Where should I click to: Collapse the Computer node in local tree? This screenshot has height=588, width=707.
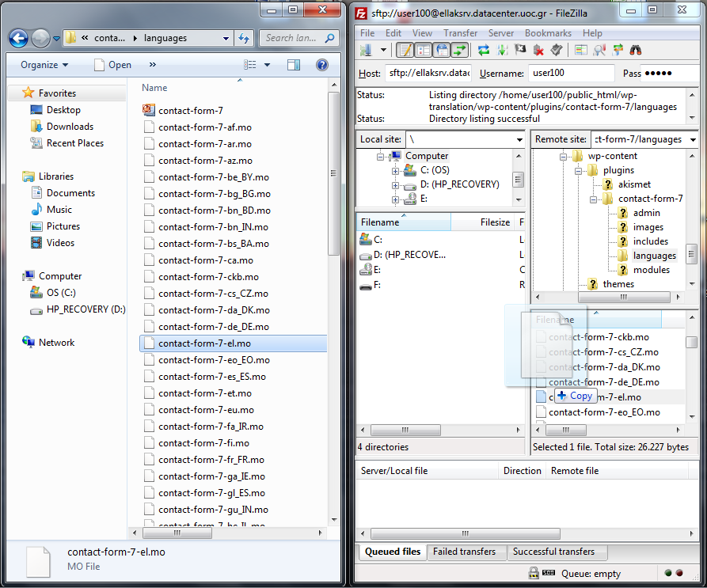381,157
